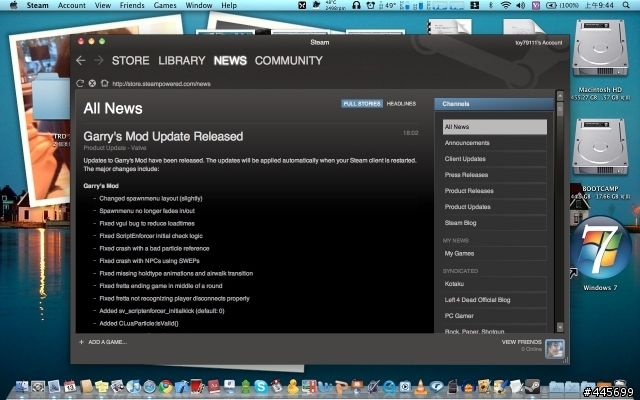Click VIEW FRIENDS link

point(522,342)
